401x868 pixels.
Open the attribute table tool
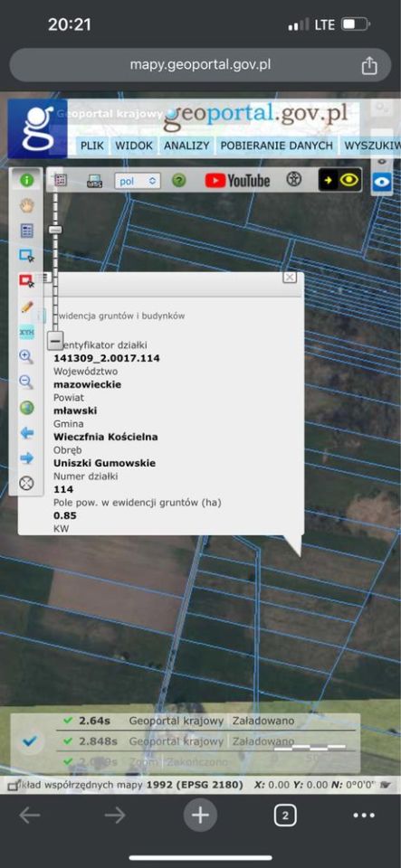click(x=26, y=231)
